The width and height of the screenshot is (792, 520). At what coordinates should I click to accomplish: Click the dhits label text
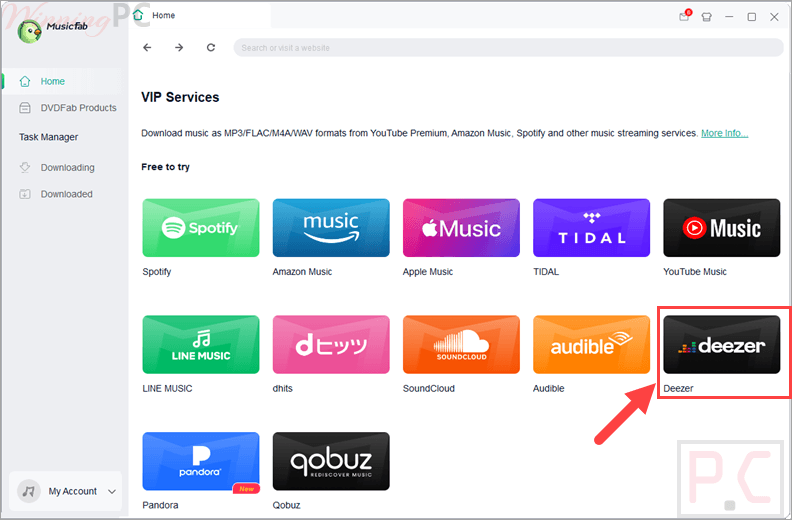tap(282, 389)
